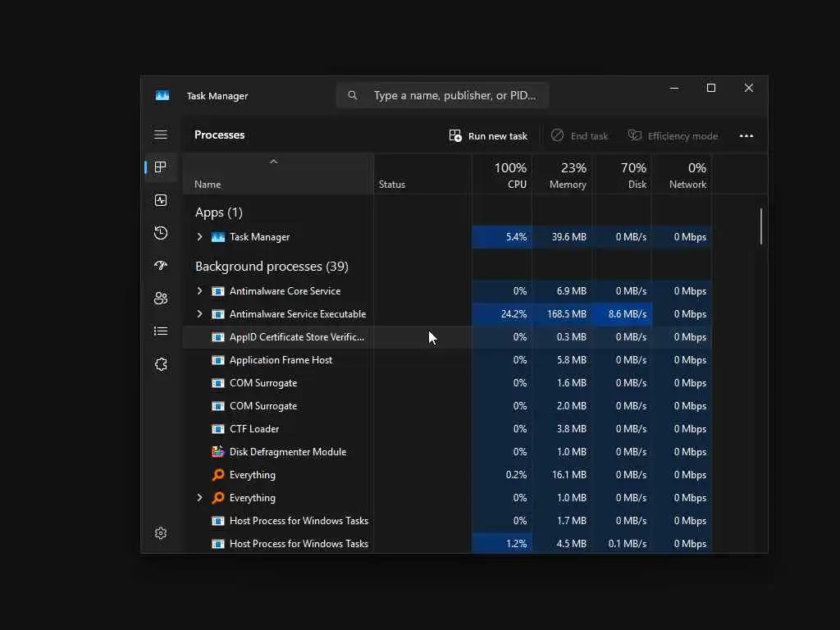Expand the Task Manager app row

pos(200,237)
